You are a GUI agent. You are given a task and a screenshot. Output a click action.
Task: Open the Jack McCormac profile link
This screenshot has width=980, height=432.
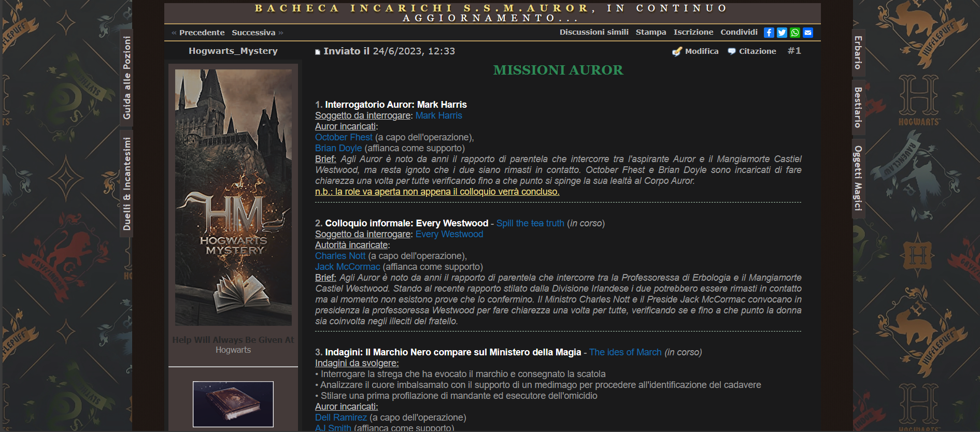coord(348,267)
